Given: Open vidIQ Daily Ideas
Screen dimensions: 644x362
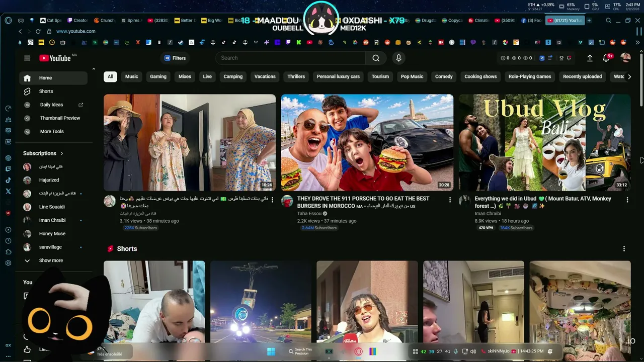Looking at the screenshot, I should pyautogui.click(x=53, y=105).
